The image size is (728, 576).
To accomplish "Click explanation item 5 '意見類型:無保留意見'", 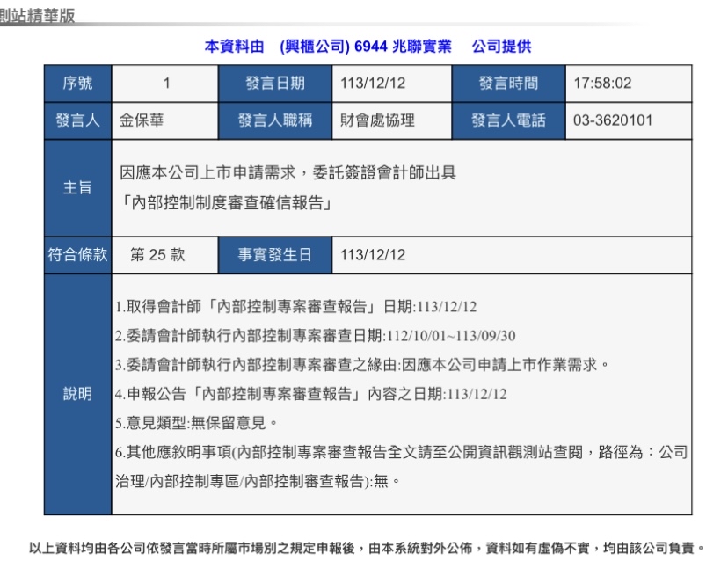I will (x=196, y=423).
